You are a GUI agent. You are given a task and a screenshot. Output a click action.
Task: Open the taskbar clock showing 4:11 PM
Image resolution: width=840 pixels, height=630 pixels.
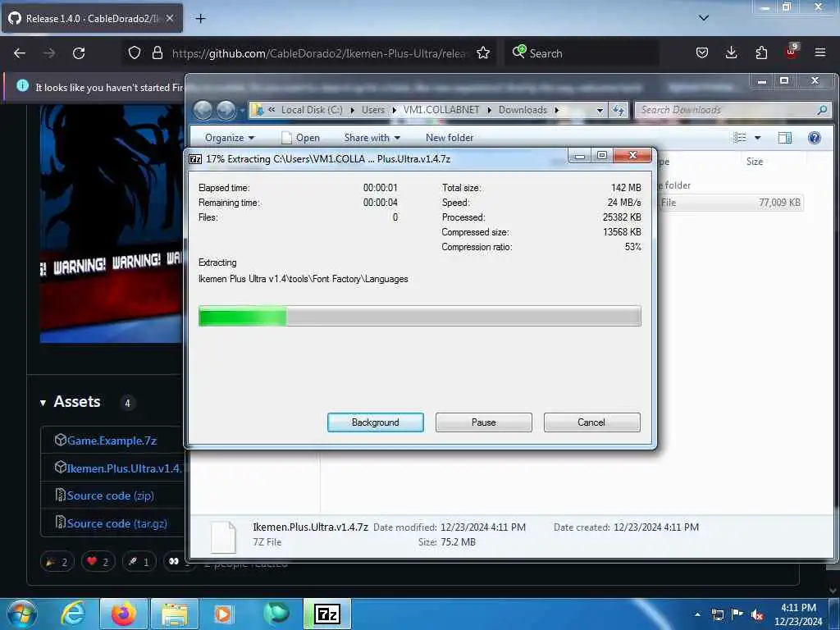[798, 614]
